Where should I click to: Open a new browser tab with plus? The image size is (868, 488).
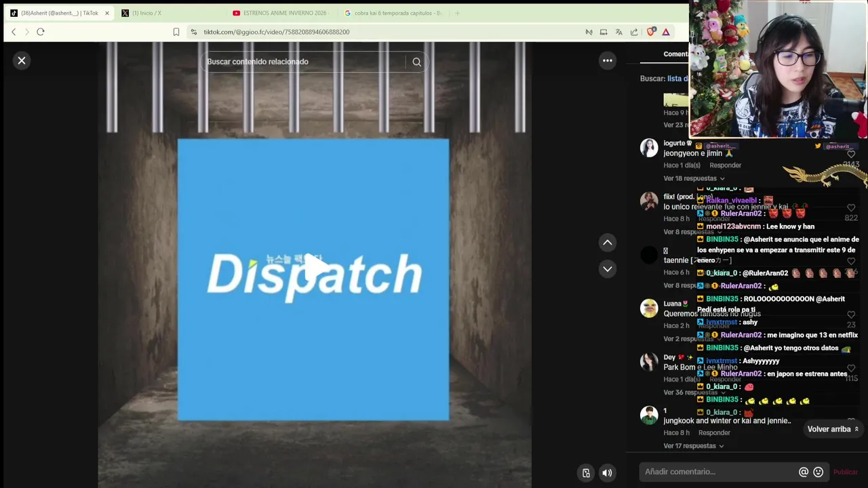457,13
